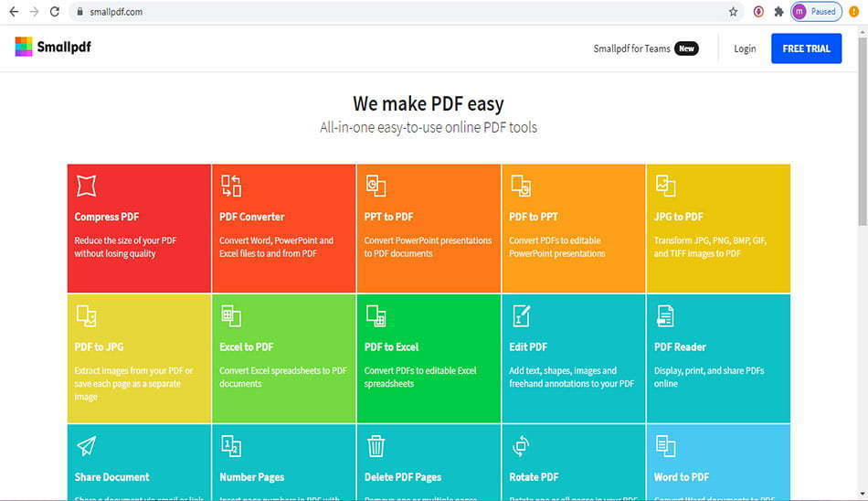Click the PDF to JPG title

(99, 346)
